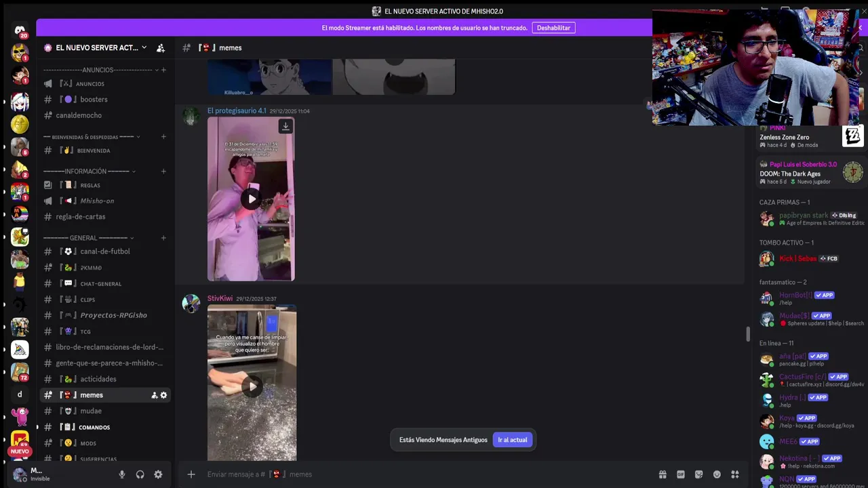The image size is (868, 488).
Task: Click create invite icon on memes channel
Action: point(154,395)
